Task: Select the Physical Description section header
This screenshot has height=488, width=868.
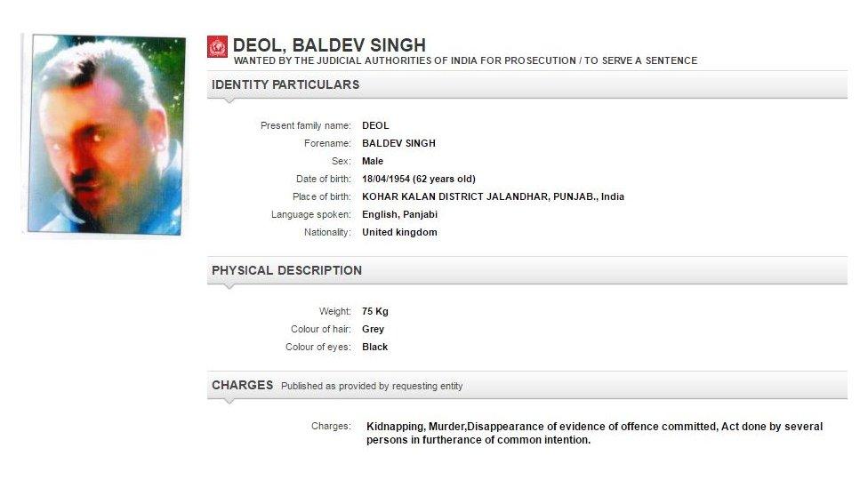Action: (286, 270)
